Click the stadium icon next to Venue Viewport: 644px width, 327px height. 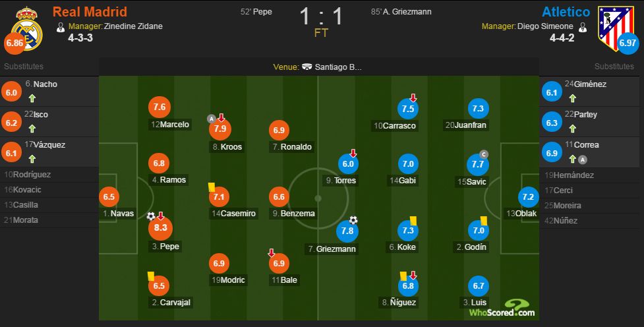(307, 67)
